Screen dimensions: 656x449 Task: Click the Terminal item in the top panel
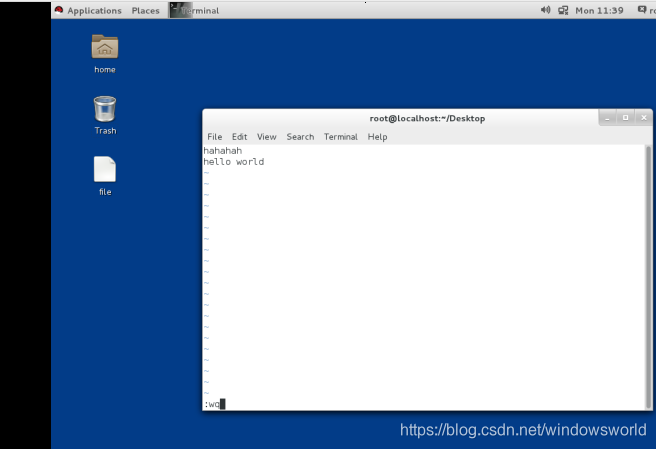[x=195, y=10]
